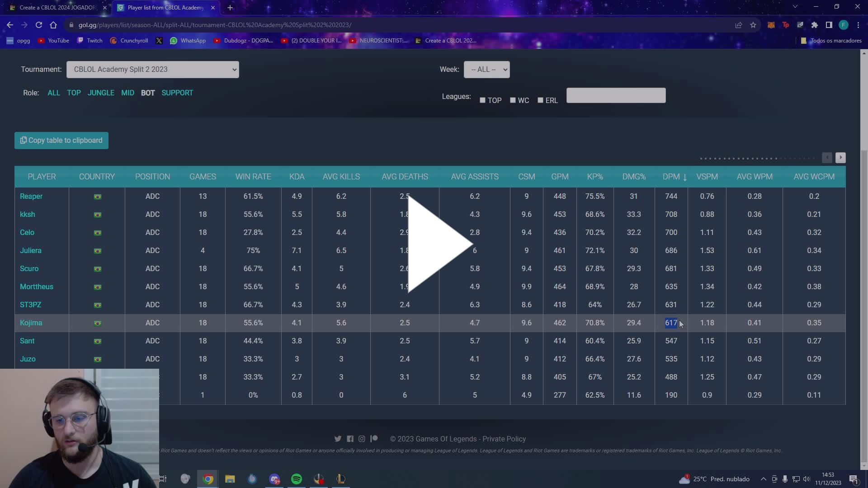Screen dimensions: 868x488
Task: Click the Copy table to clipboard button
Action: tap(61, 140)
